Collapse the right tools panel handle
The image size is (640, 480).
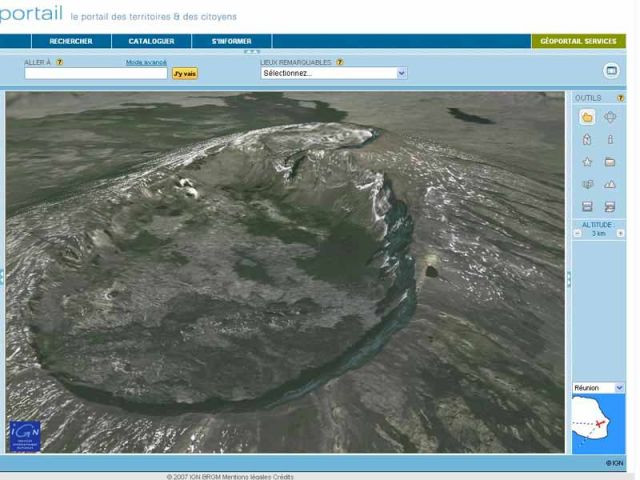569,279
